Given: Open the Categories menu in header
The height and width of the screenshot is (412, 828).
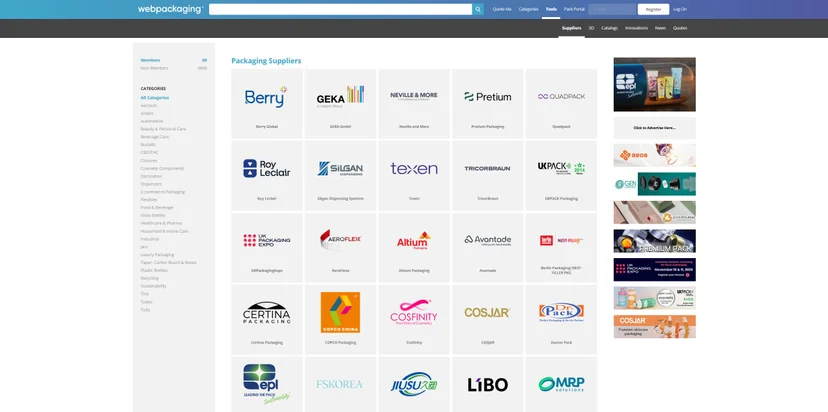Looking at the screenshot, I should [x=528, y=9].
